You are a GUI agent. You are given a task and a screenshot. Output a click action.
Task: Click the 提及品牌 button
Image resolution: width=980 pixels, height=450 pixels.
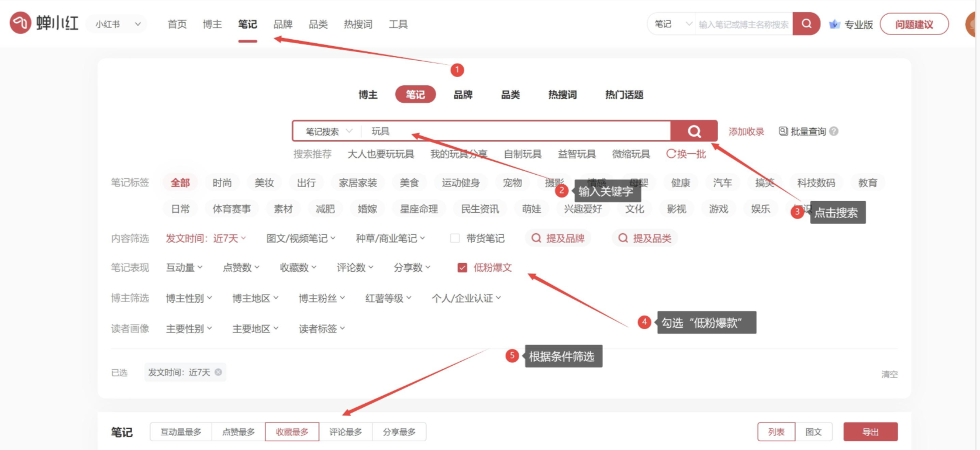pyautogui.click(x=558, y=238)
